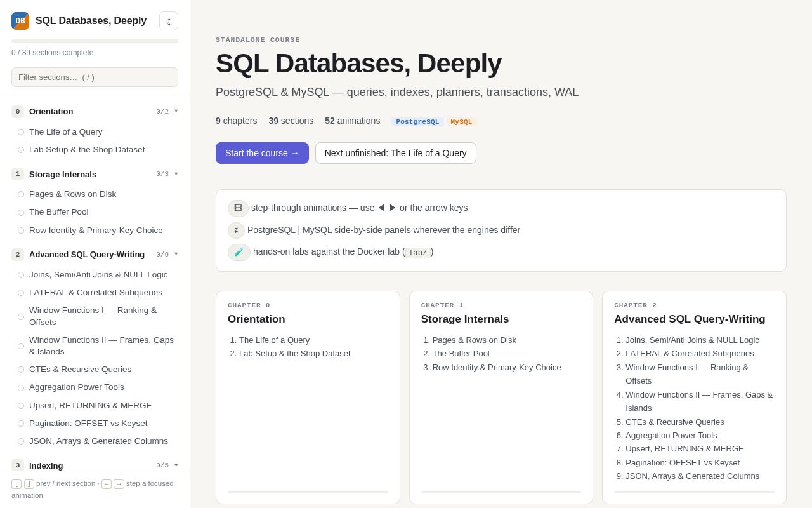The image size is (812, 508).
Task: Collapse the Storage Internals chapter in sidebar
Action: tap(95, 174)
